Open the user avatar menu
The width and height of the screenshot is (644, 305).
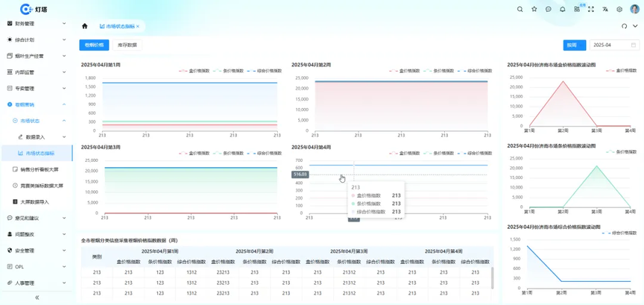[x=634, y=9]
